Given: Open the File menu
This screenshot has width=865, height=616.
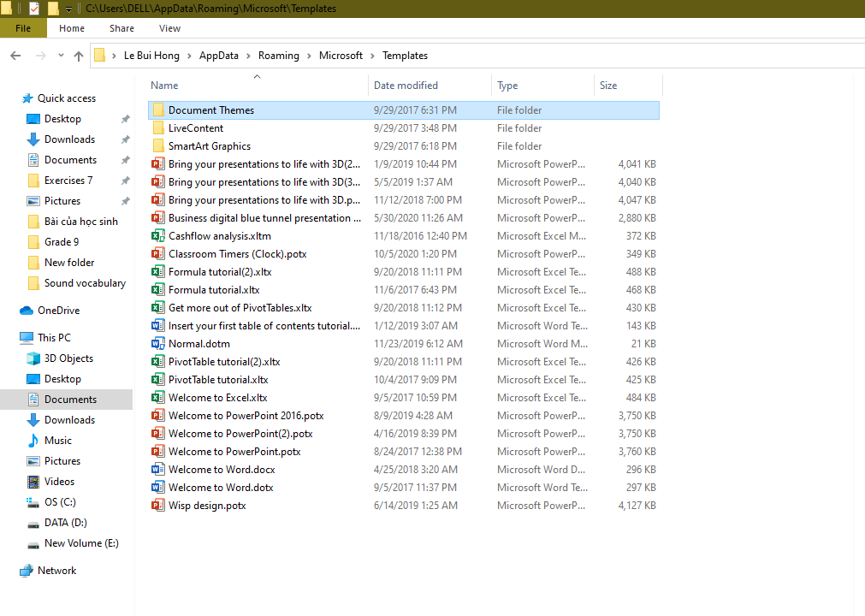Looking at the screenshot, I should (23, 28).
